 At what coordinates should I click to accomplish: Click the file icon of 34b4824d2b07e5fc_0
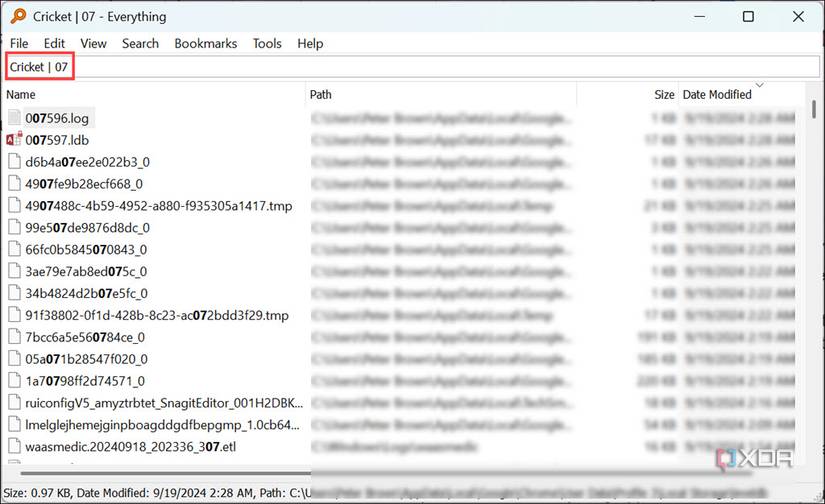[14, 293]
